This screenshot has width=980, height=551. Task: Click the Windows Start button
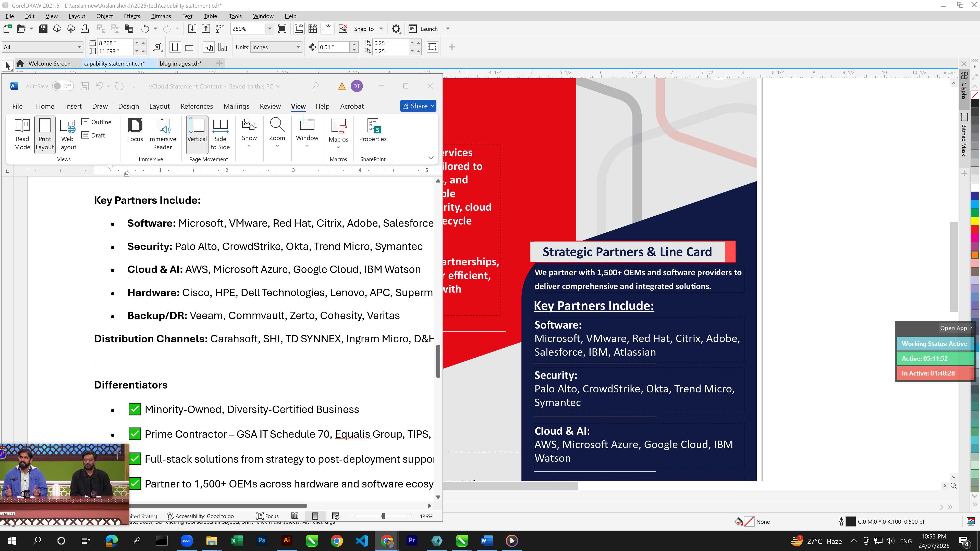pos(12,540)
